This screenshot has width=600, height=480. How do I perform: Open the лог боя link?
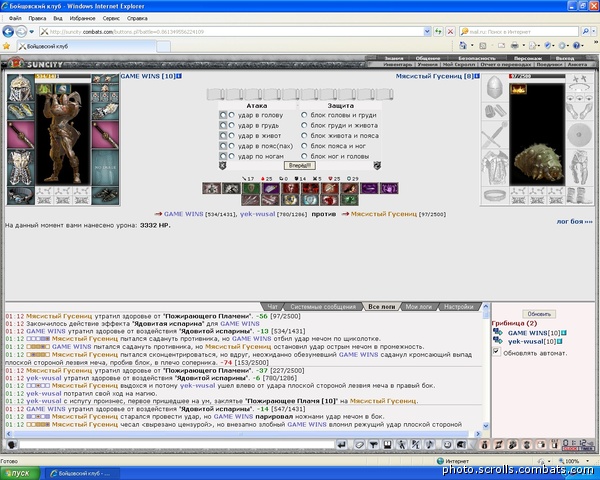coord(574,221)
